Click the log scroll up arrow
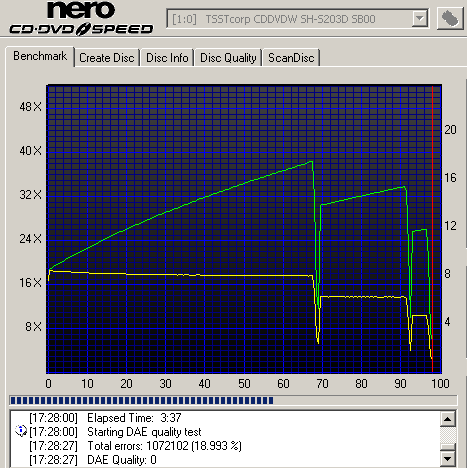This screenshot has height=468, width=467. click(448, 419)
